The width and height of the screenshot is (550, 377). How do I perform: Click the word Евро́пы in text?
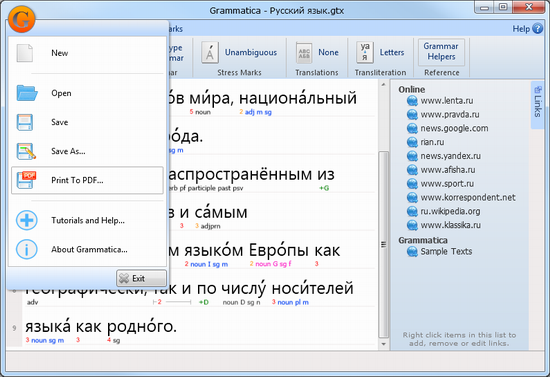[x=280, y=251]
